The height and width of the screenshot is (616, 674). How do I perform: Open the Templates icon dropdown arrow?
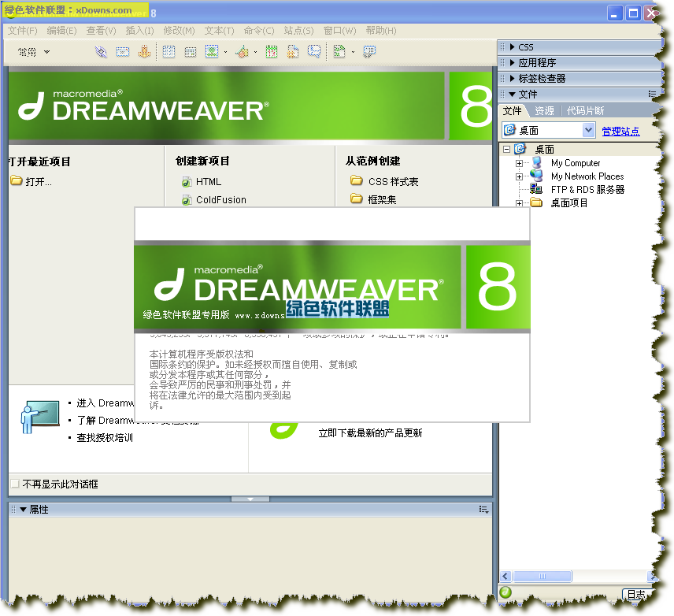click(x=353, y=52)
